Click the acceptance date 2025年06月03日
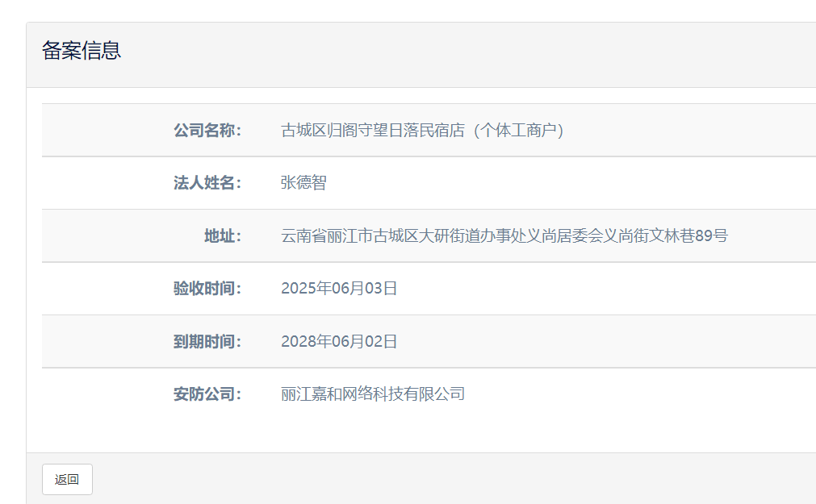 pos(339,289)
